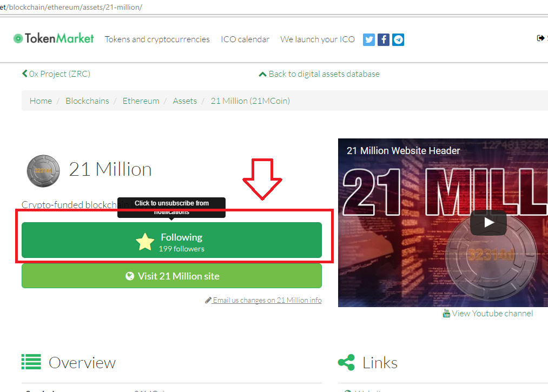
Task: Click the Overview section heading
Action: [x=82, y=363]
